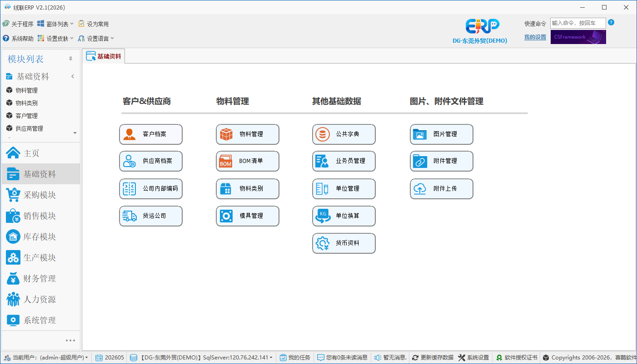Open the 设置语言 dropdown

[96, 39]
